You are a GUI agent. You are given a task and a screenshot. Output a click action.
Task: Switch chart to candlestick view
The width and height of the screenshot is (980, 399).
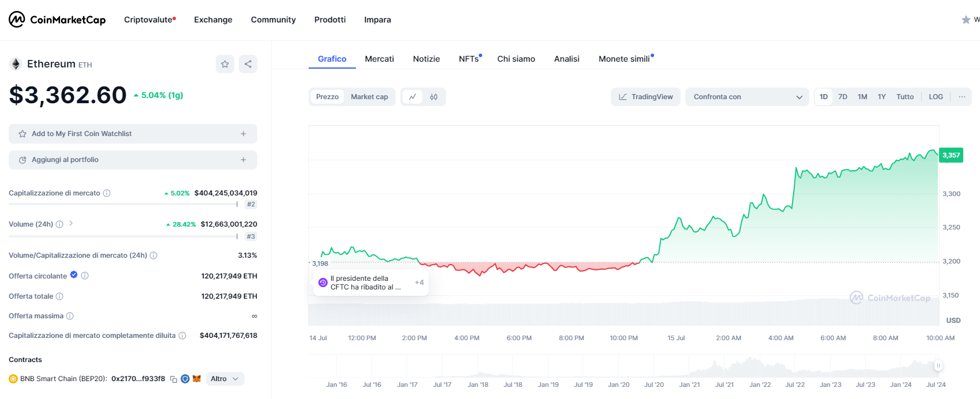click(434, 97)
